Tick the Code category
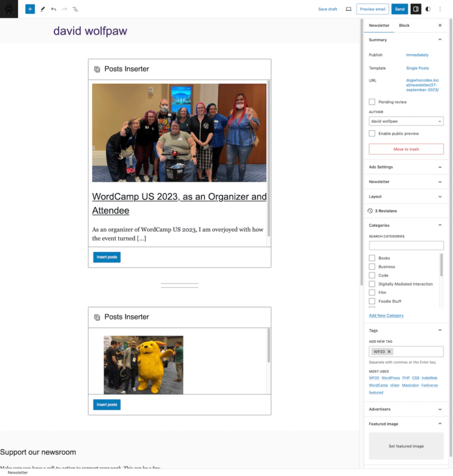The height and width of the screenshot is (476, 453). pos(372,275)
